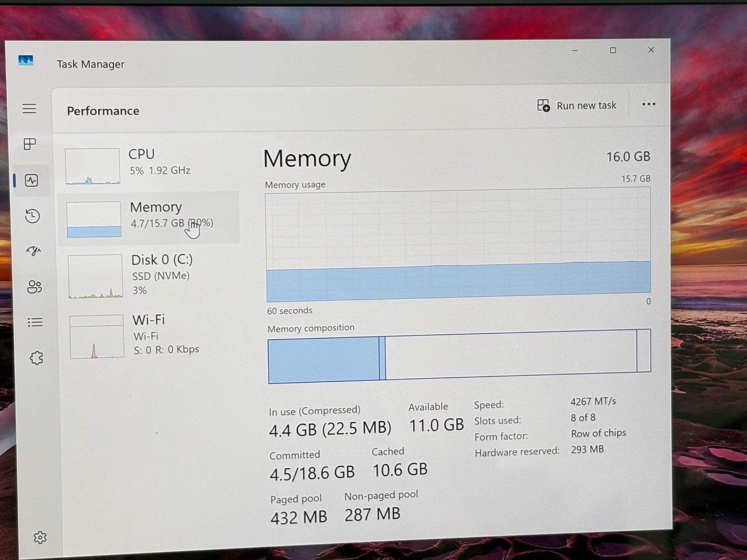Click the Hardware reserved value 293 MB
Viewport: 747px width, 560px height.
[587, 449]
